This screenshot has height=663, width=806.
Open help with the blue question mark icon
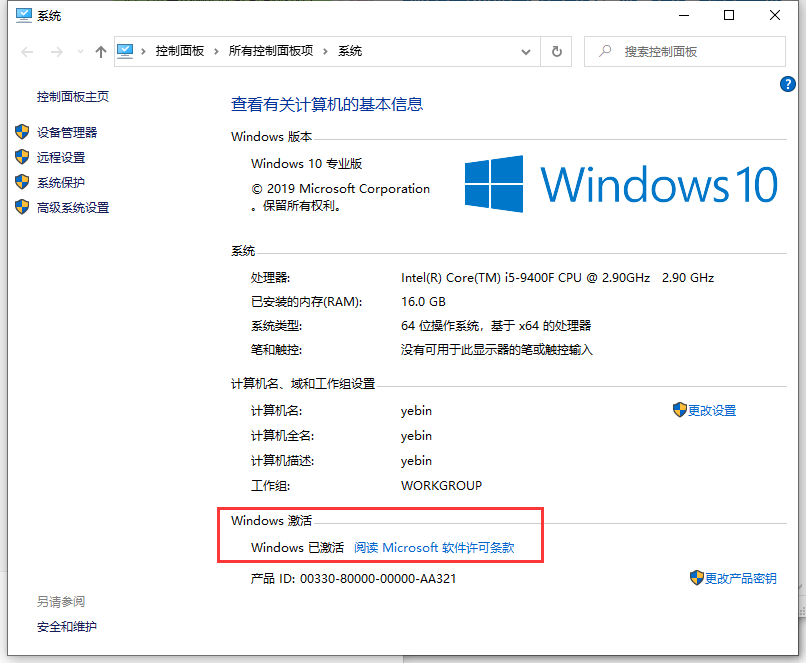click(787, 84)
